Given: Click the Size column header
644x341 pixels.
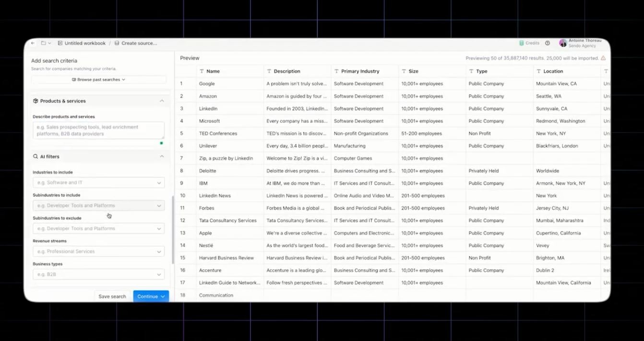Looking at the screenshot, I should pyautogui.click(x=432, y=71).
